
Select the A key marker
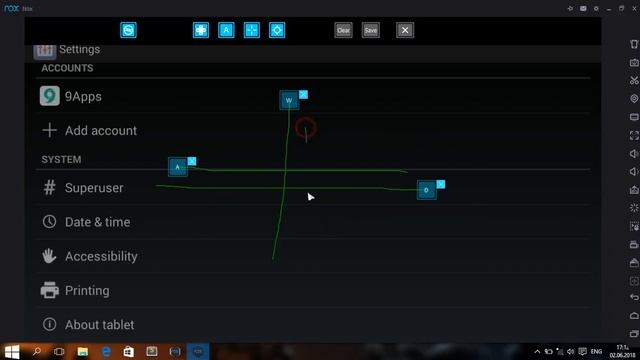178,167
